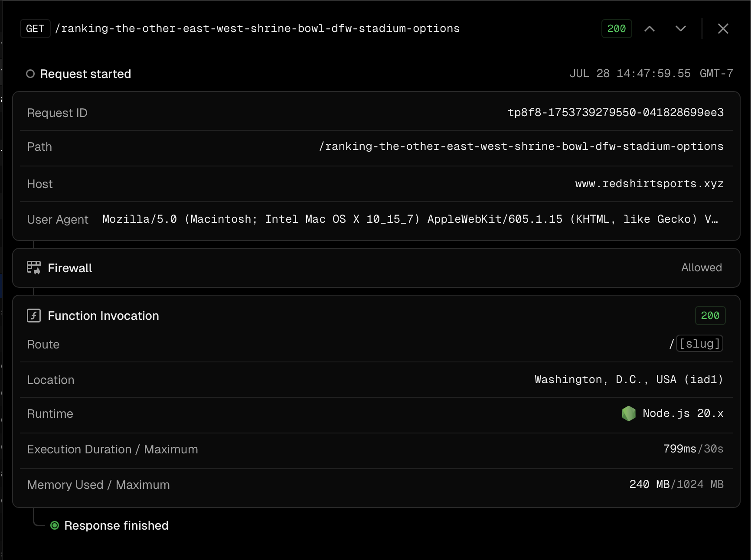Go to previous request with up chevron
Viewport: 751px width, 560px height.
click(650, 29)
